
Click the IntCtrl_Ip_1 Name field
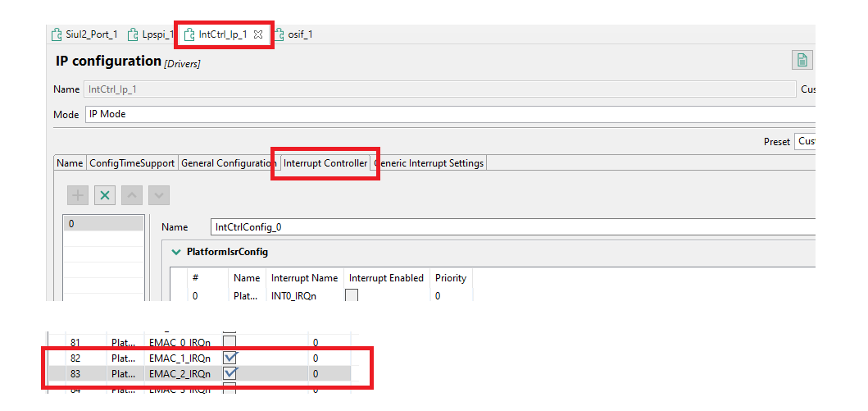click(439, 89)
